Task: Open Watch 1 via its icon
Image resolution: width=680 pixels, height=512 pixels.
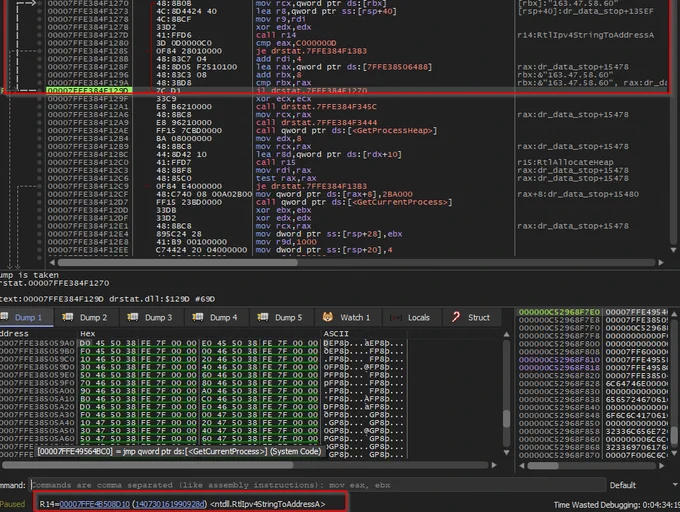Action: click(328, 317)
